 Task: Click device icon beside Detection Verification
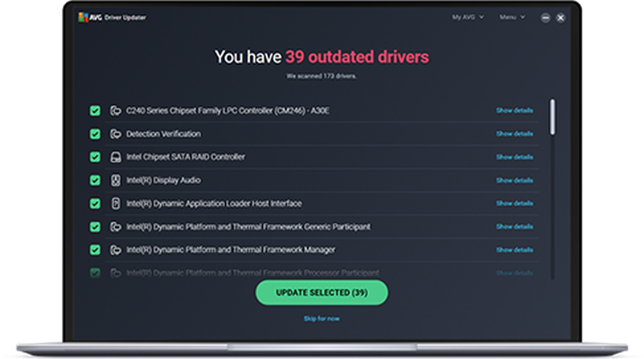tap(115, 134)
